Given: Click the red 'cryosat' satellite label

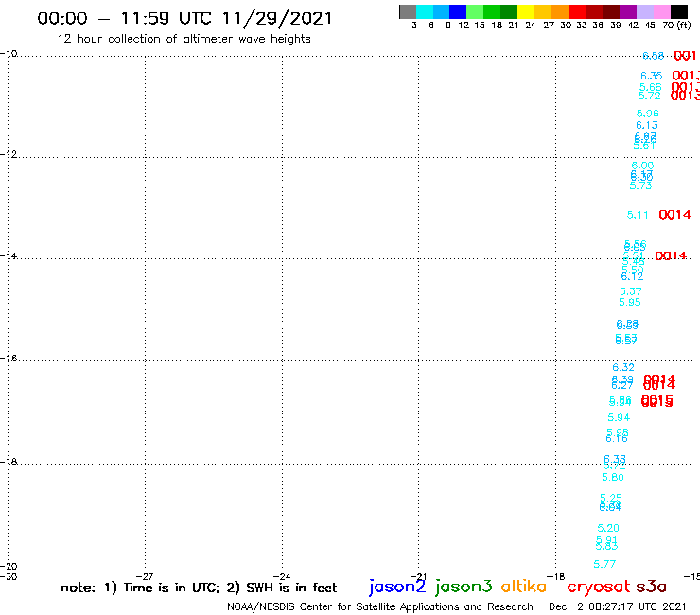Looking at the screenshot, I should [599, 587].
